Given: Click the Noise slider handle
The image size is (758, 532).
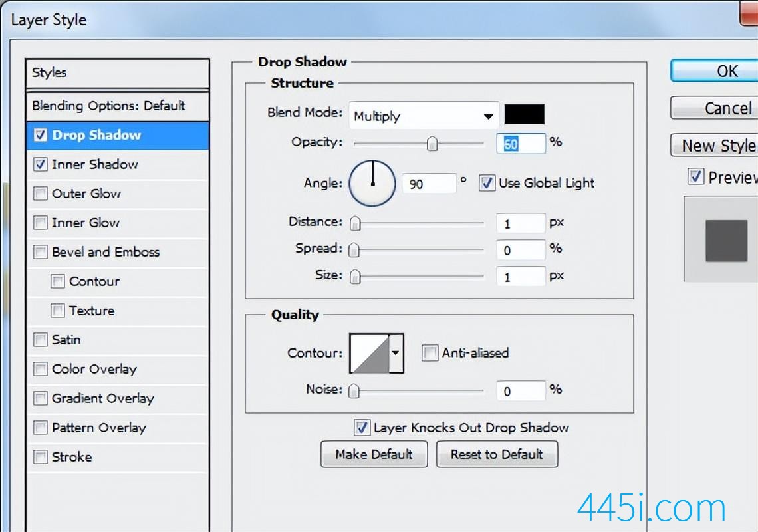Looking at the screenshot, I should click(x=354, y=391).
